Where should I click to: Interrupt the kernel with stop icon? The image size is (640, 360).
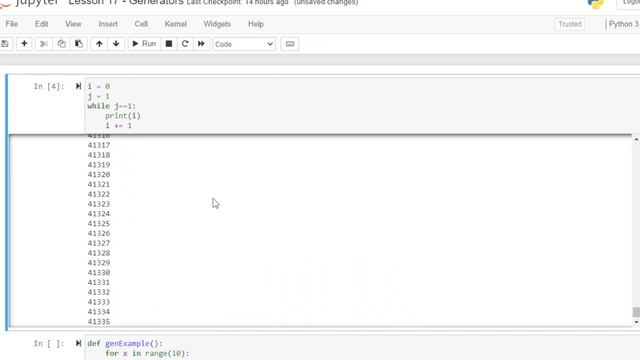(x=169, y=44)
